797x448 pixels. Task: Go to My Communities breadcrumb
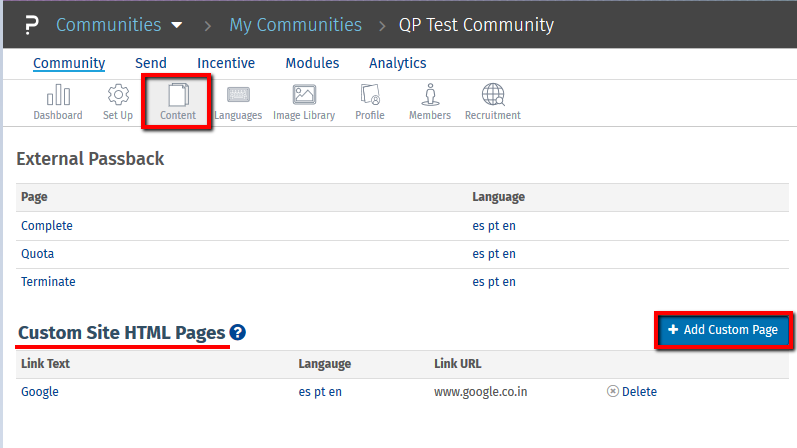tap(295, 25)
